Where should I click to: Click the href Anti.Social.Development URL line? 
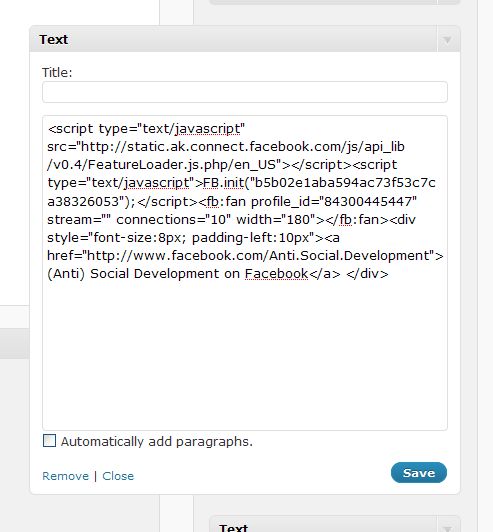click(x=245, y=256)
